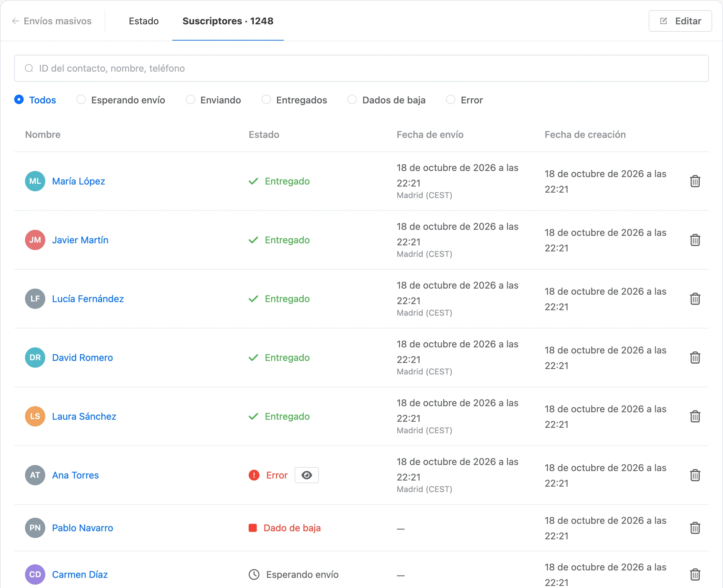Click the CD avatar of Carmen Díaz
The image size is (723, 588).
(35, 574)
